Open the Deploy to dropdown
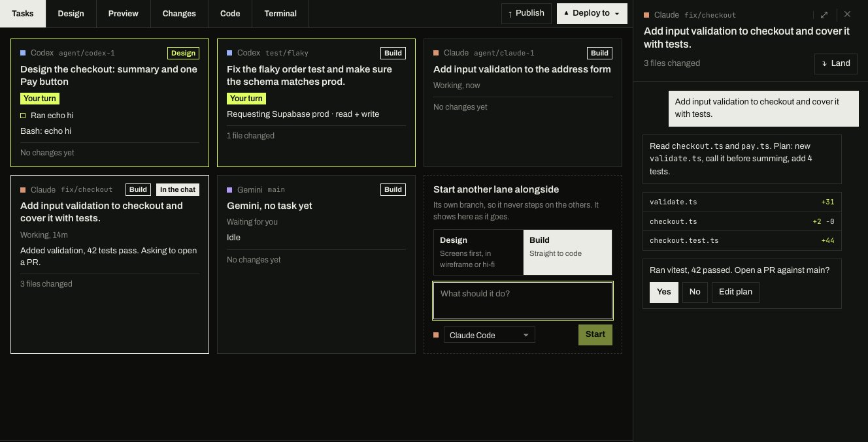Viewport: 868px width, 442px height. (x=592, y=13)
